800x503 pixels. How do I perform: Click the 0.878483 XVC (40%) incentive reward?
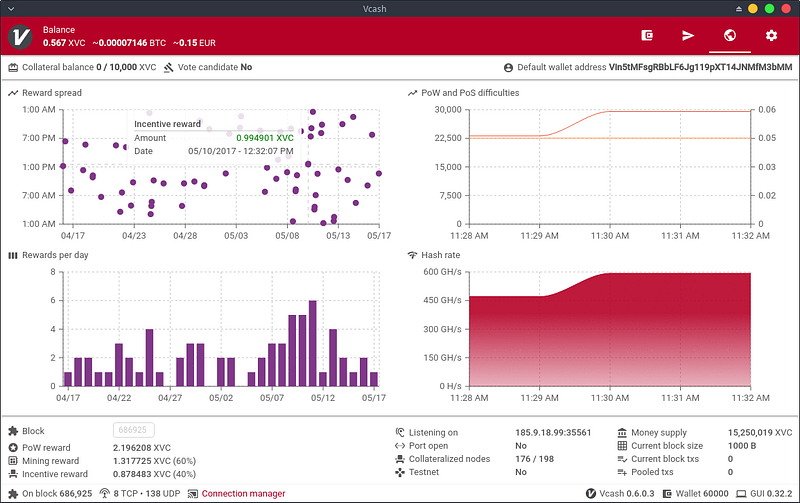pos(155,474)
